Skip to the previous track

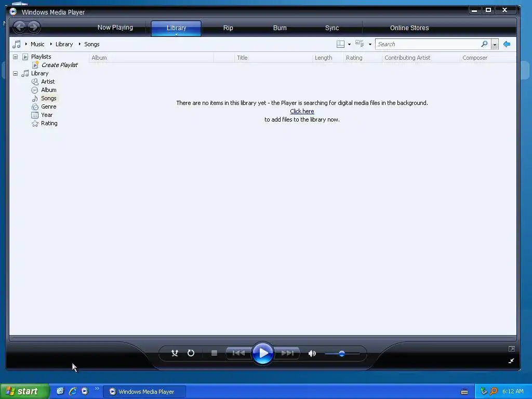click(x=238, y=353)
